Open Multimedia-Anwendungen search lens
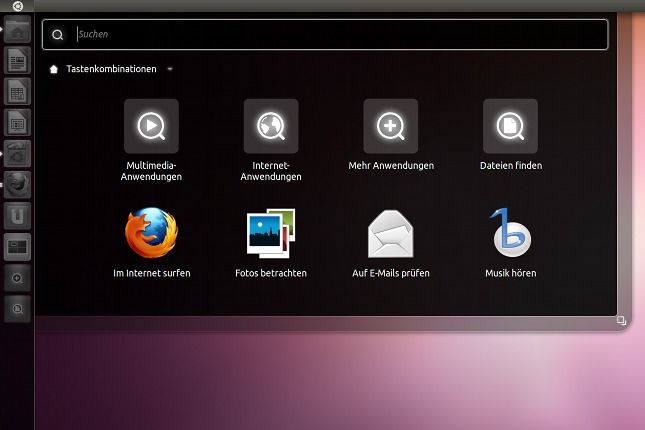645x430 pixels. pyautogui.click(x=151, y=126)
